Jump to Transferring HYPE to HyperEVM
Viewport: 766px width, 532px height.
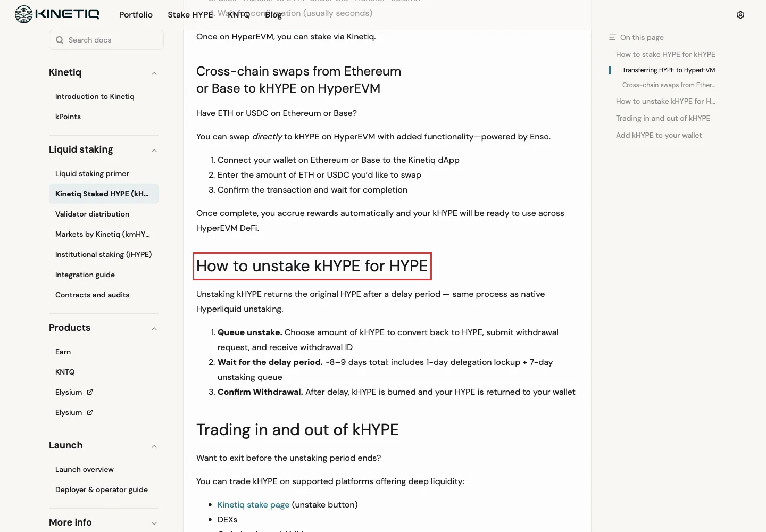[669, 70]
